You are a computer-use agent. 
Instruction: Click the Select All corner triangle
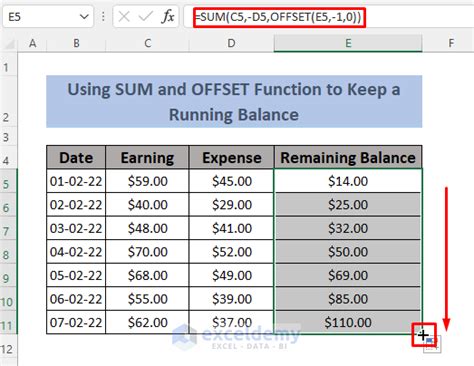click(x=9, y=44)
